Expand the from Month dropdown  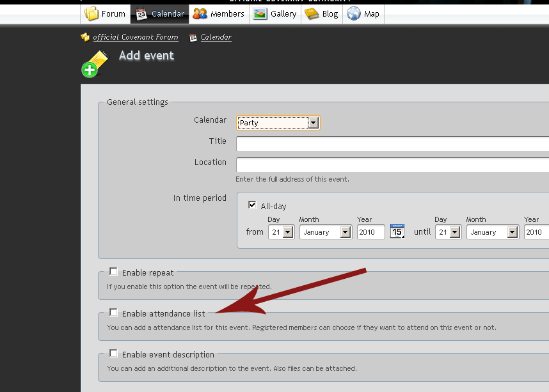(325, 232)
